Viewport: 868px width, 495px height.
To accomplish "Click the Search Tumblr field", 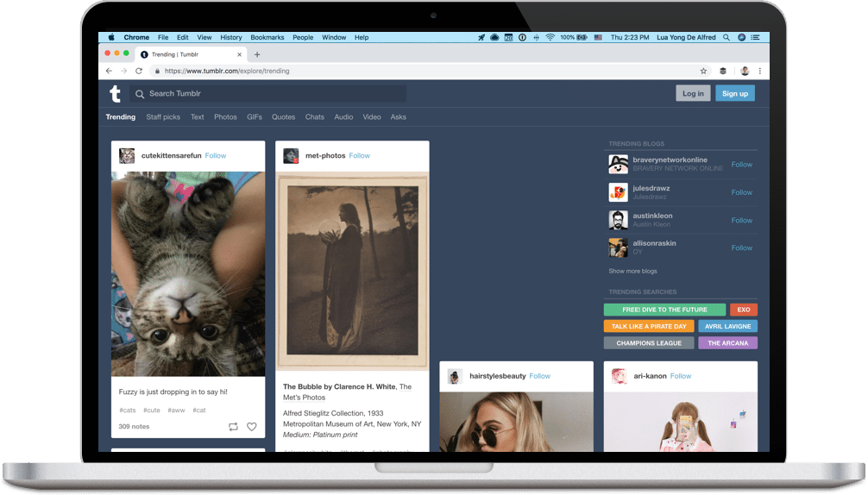I will pos(267,94).
